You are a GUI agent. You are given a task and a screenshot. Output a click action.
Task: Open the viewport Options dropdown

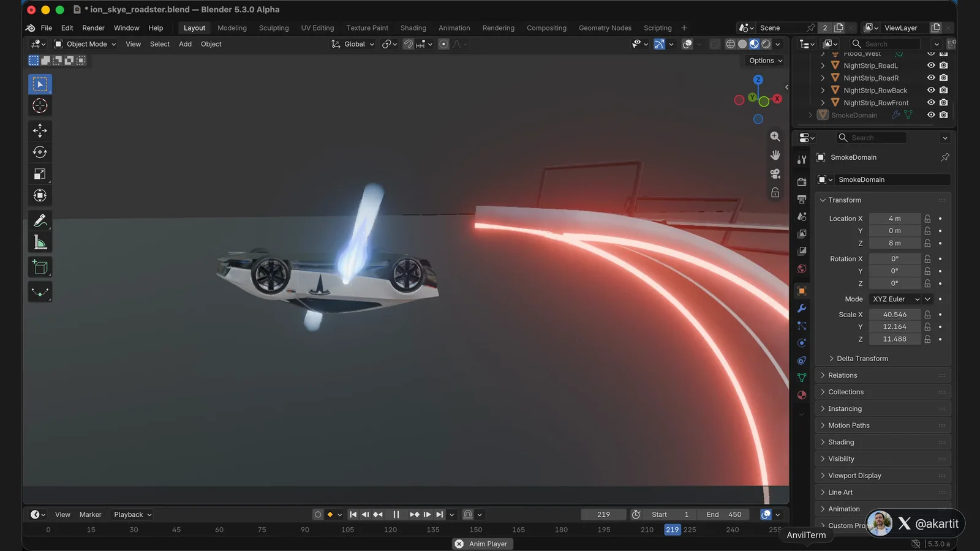click(x=765, y=61)
